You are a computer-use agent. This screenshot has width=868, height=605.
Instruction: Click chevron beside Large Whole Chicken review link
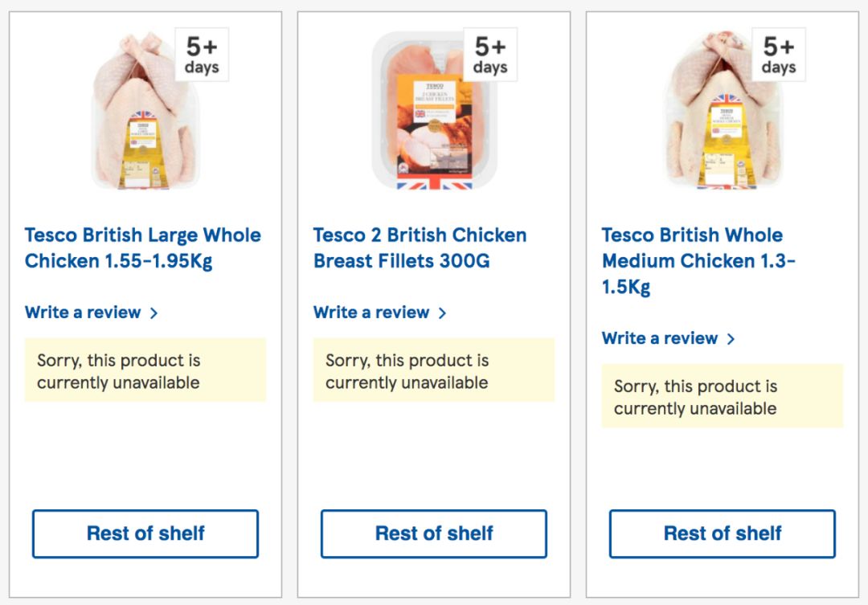154,313
